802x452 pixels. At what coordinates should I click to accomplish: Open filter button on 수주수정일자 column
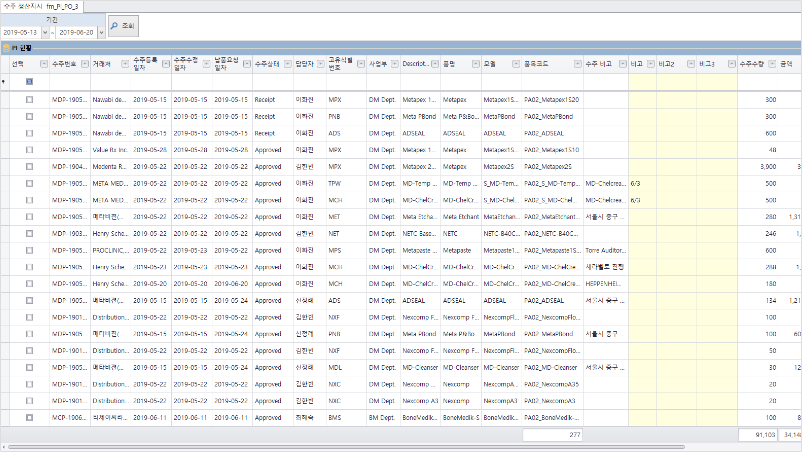click(x=206, y=64)
